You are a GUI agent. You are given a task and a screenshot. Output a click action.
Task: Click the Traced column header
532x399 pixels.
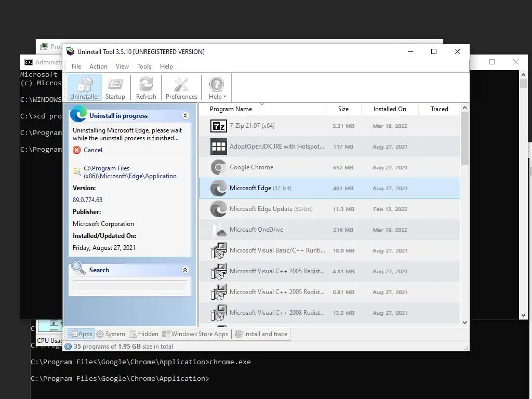click(440, 109)
